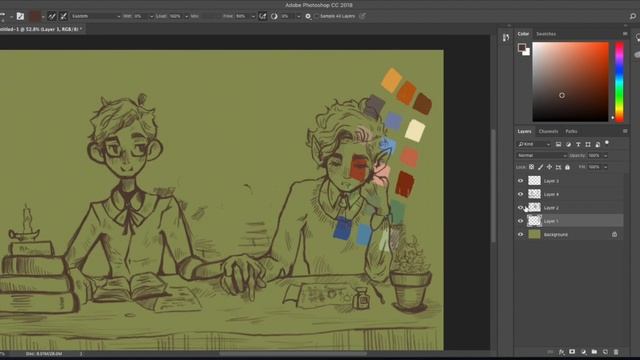Prevent auto-nesting artboard lock icon
Screen dimensions: 640x360
tap(558, 167)
